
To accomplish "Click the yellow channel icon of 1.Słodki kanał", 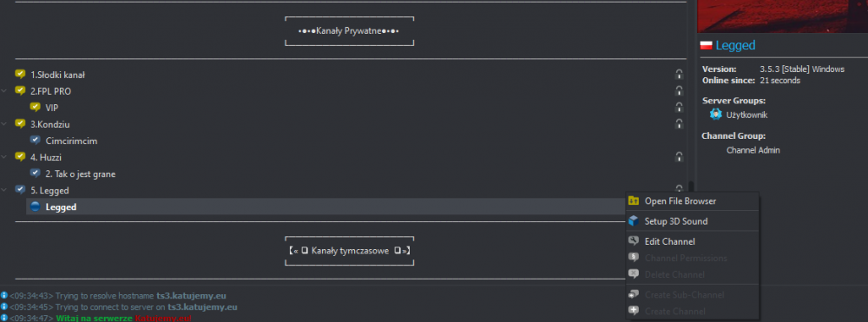I will point(20,74).
